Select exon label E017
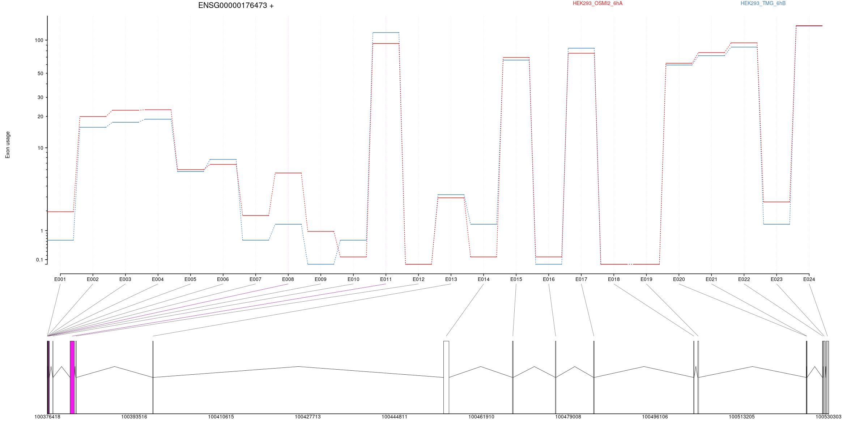Image resolution: width=868 pixels, height=434 pixels. pos(581,279)
